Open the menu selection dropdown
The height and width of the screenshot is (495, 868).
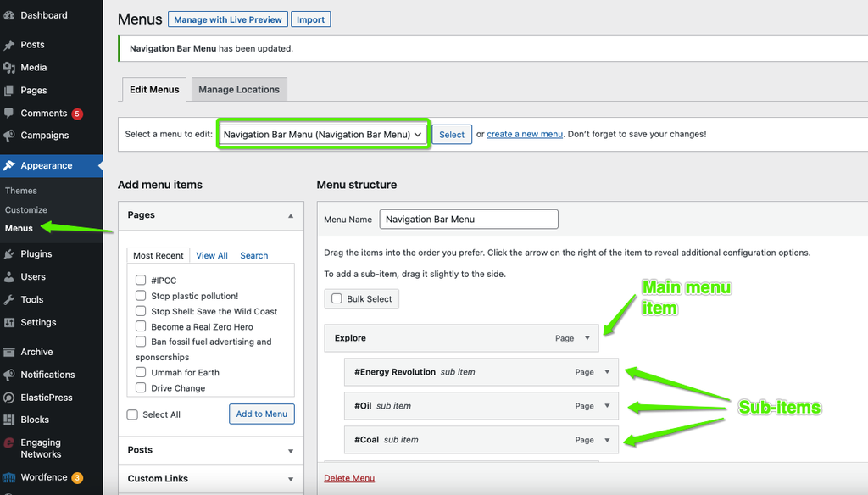pyautogui.click(x=323, y=135)
